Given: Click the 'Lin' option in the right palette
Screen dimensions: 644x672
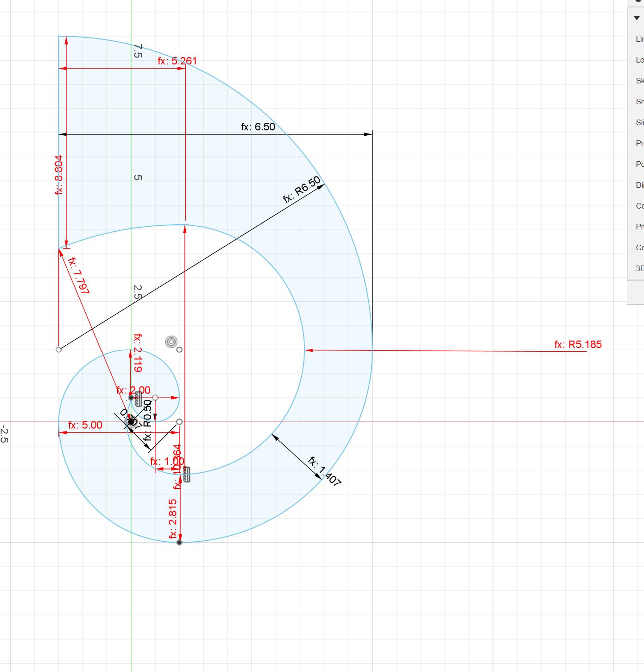Looking at the screenshot, I should pos(640,39).
